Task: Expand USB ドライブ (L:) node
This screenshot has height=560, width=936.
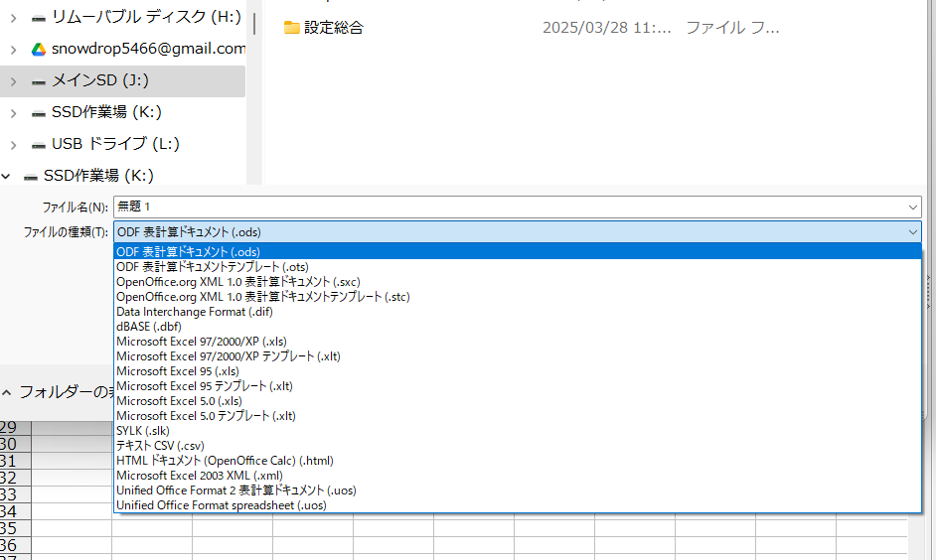Action: pos(13,144)
